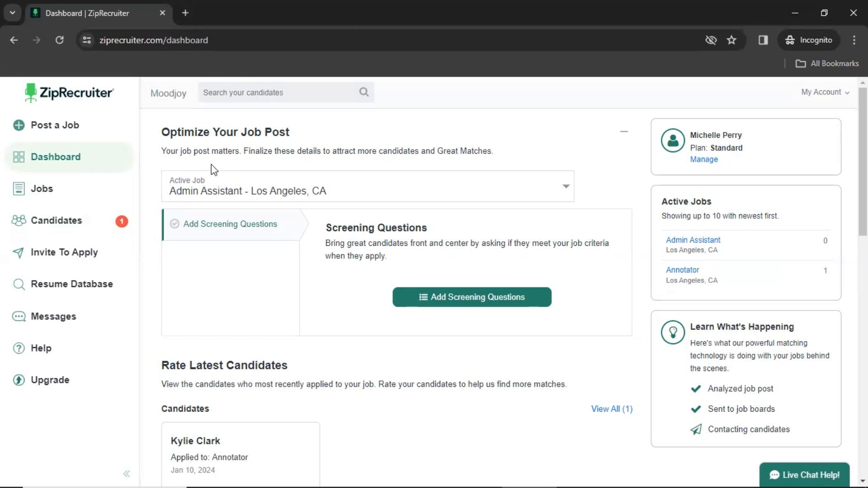The height and width of the screenshot is (488, 868).
Task: Open the Post a Job icon
Action: (x=19, y=125)
